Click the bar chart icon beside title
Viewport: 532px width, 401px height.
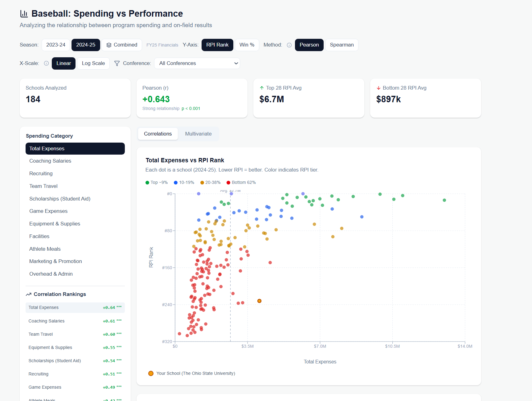pos(24,14)
